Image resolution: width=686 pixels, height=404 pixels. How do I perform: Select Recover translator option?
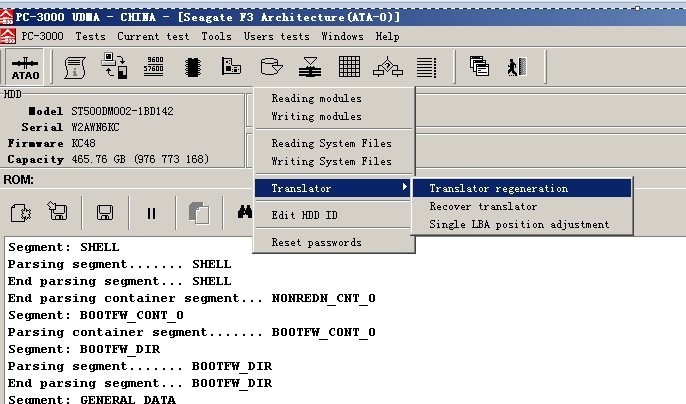coord(522,206)
